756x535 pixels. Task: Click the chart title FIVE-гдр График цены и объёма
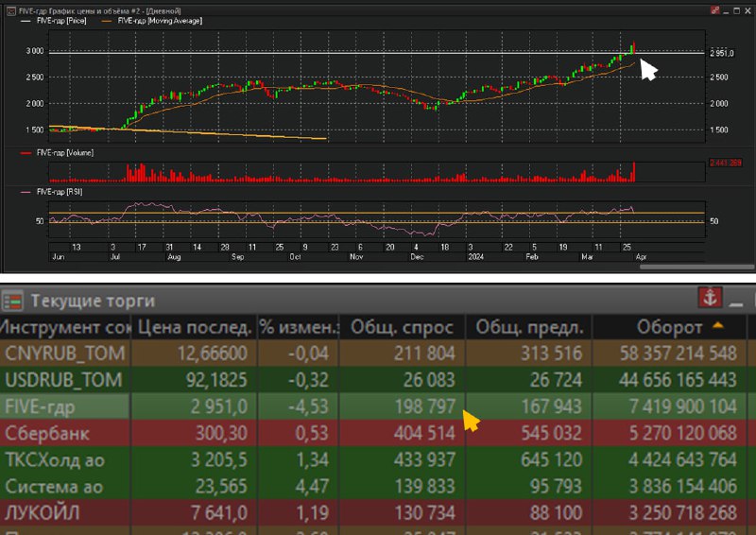pos(100,10)
